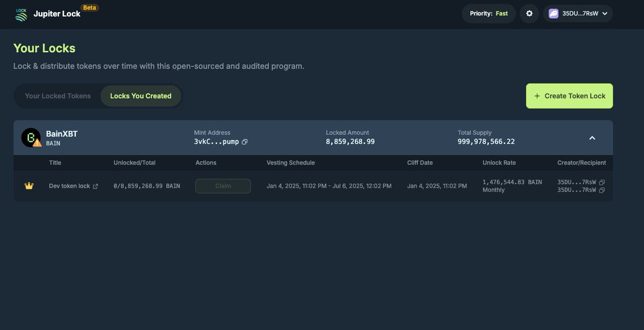This screenshot has height=330, width=644.
Task: Select the Locks You Created tab
Action: tap(141, 96)
